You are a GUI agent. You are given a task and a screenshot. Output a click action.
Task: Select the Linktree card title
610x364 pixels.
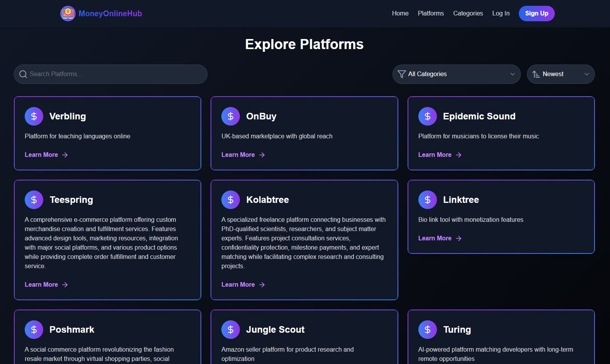coord(461,200)
